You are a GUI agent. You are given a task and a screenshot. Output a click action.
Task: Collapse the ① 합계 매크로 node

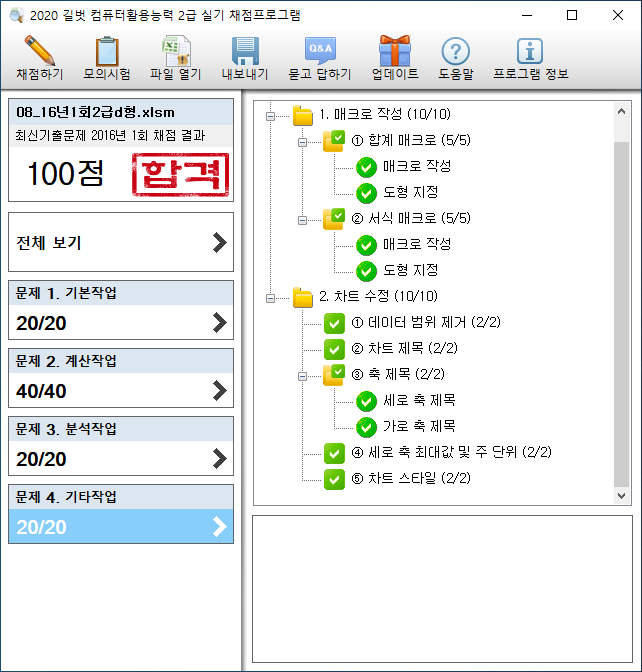coord(302,142)
